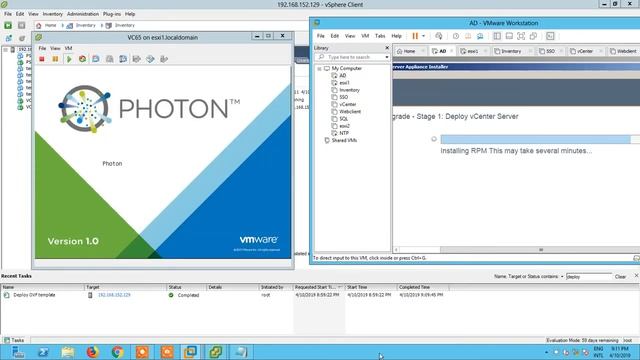Click vSphere Client icon in the taskbar
Viewport: 640px width, 360px height.
216,351
